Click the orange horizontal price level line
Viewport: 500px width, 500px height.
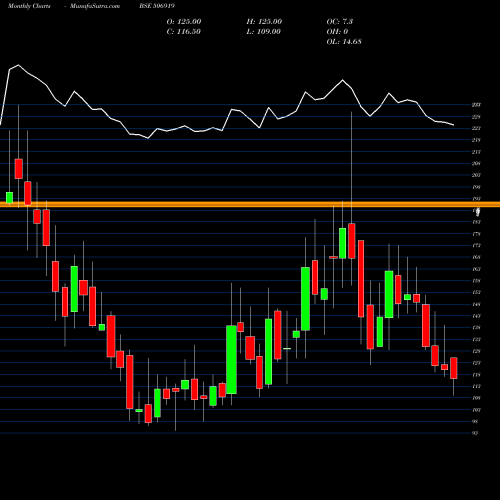pos(250,204)
